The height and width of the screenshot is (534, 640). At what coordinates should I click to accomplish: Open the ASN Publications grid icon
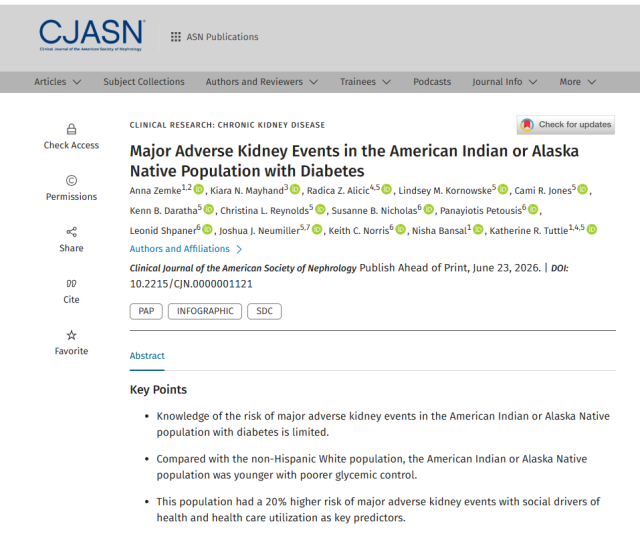click(176, 37)
